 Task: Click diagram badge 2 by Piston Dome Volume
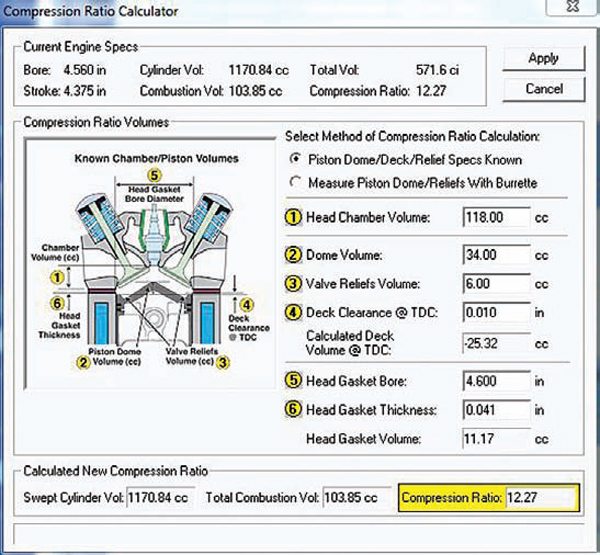click(83, 362)
